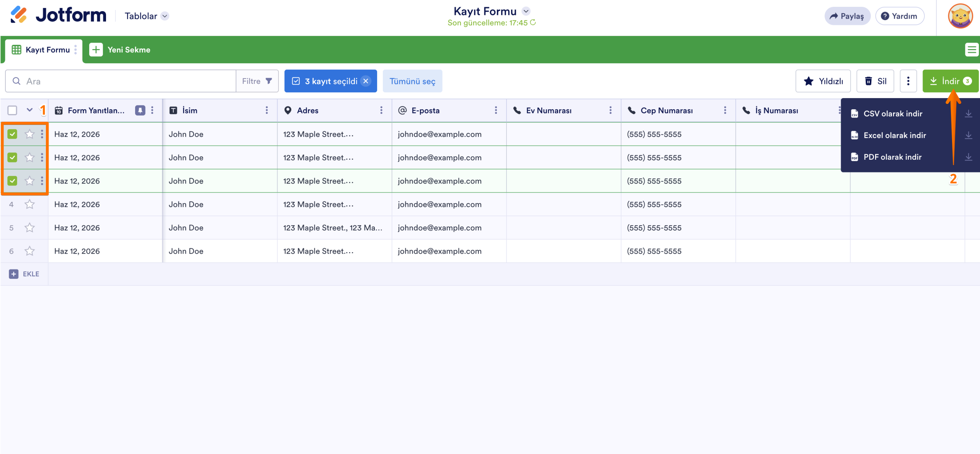Click the search magnifier icon
This screenshot has width=980, height=454.
click(x=16, y=81)
